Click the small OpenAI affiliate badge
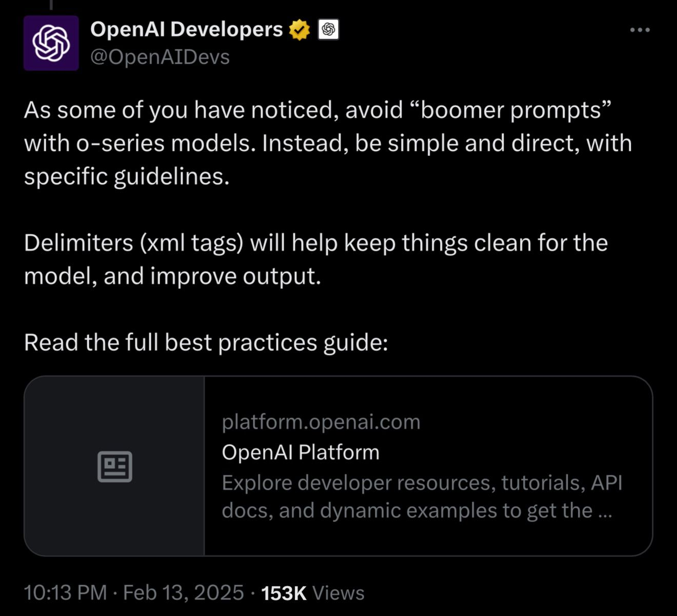The width and height of the screenshot is (677, 616). [x=328, y=30]
